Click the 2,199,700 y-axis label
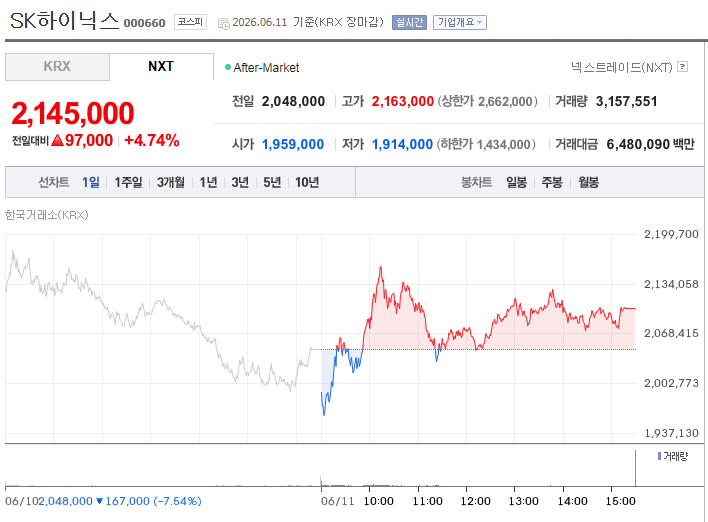Screen dimensions: 708x522 [671, 234]
